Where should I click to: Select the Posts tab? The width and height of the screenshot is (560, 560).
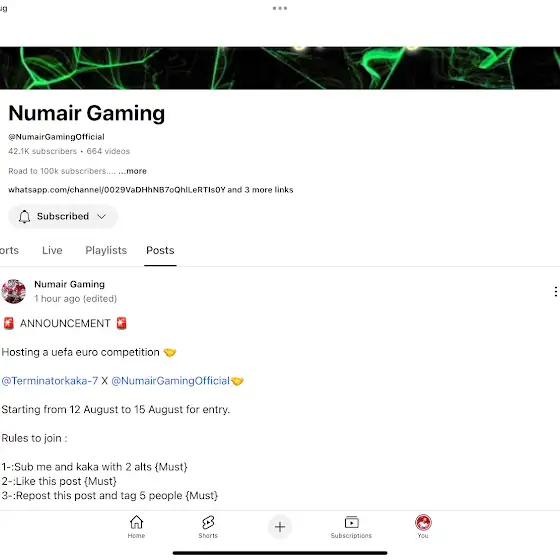pyautogui.click(x=160, y=250)
